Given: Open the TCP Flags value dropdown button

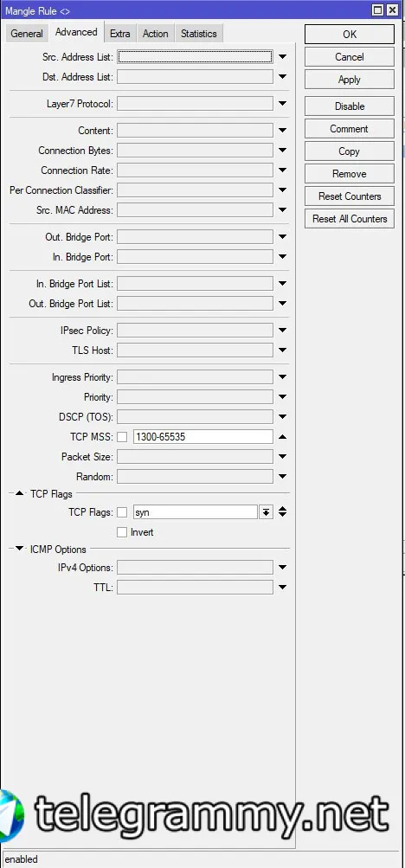Looking at the screenshot, I should point(267,512).
